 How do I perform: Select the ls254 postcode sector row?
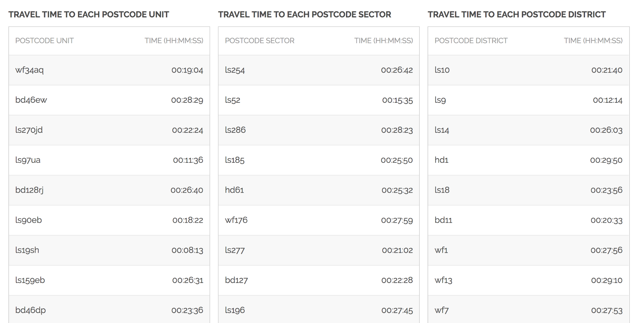(319, 70)
